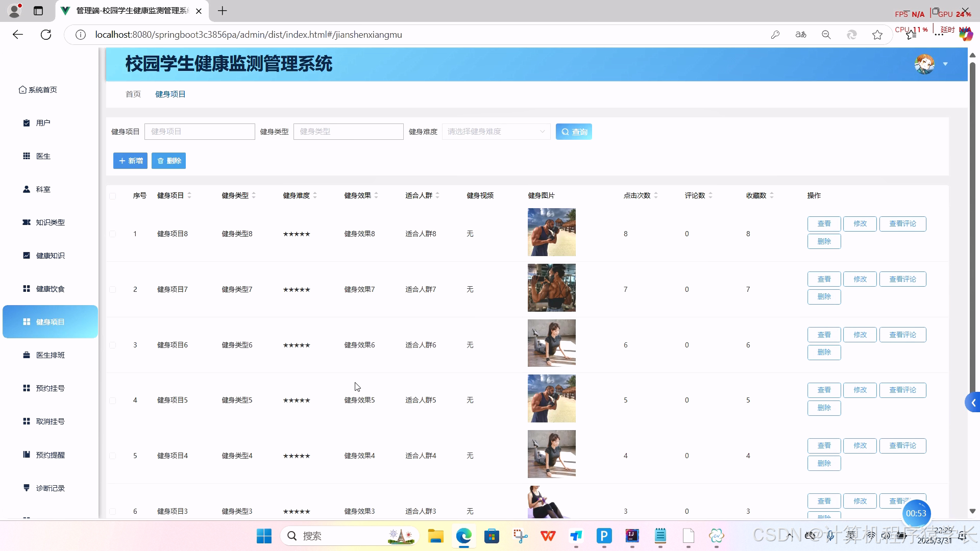The width and height of the screenshot is (980, 551).
Task: Open the 健身难度 dropdown selector
Action: (495, 131)
